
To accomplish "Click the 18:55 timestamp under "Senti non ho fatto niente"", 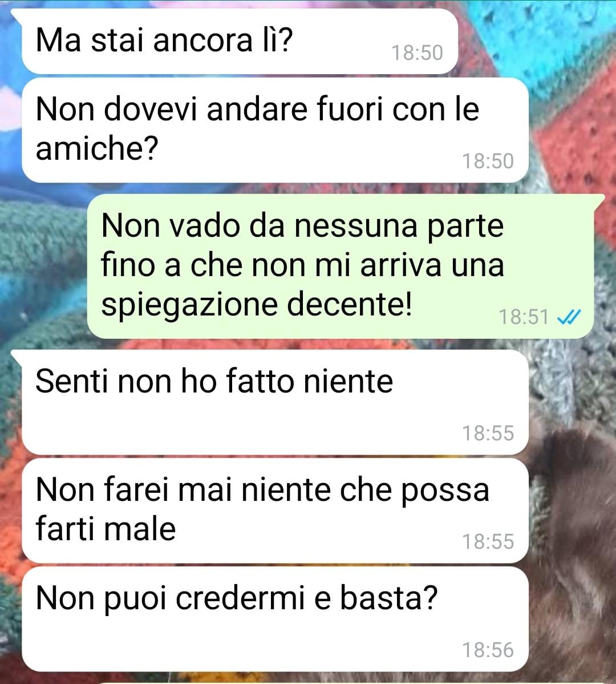I will point(488,433).
